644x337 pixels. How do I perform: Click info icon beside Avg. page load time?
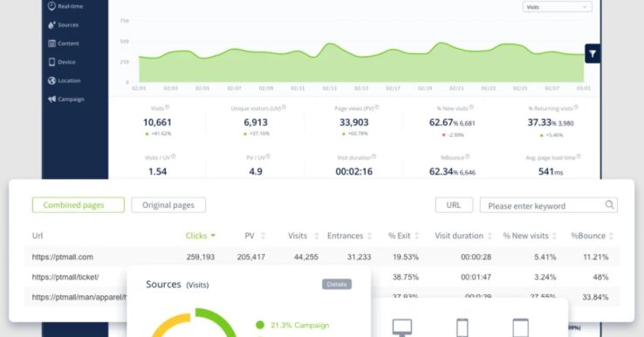(x=579, y=156)
